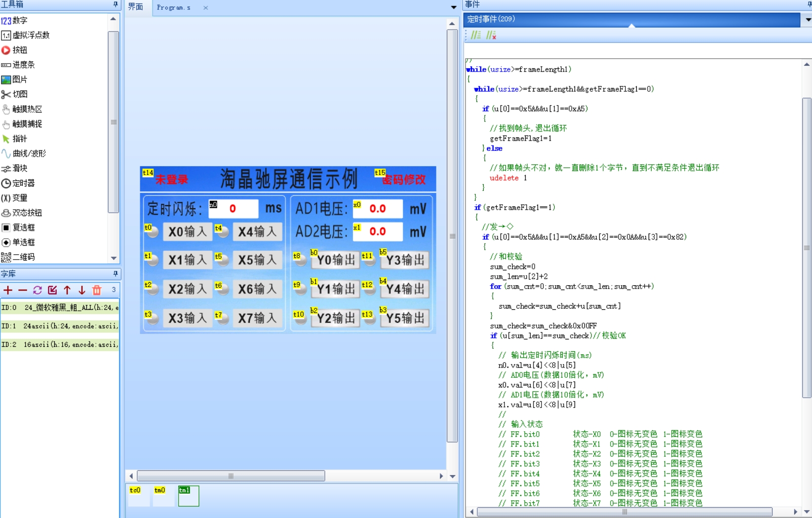Select the 定时器 timer control in toolbox
Image resolution: width=812 pixels, height=518 pixels.
point(18,183)
